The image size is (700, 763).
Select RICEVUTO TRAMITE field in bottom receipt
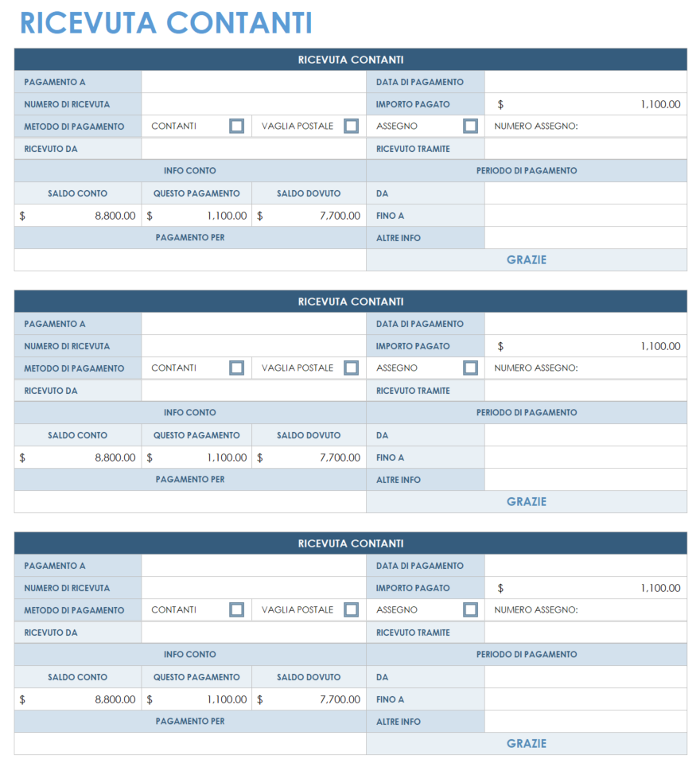point(585,633)
